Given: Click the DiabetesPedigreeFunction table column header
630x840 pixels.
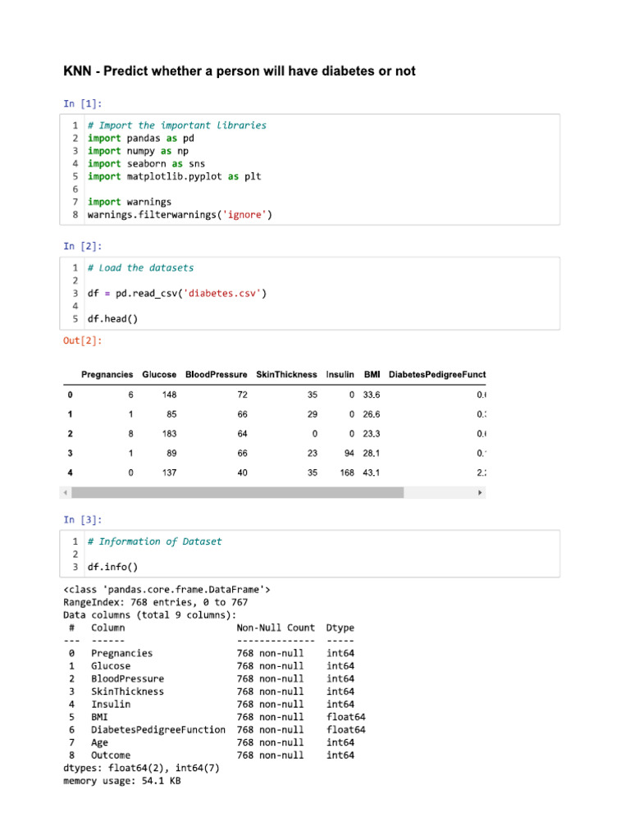Looking at the screenshot, I should [436, 375].
